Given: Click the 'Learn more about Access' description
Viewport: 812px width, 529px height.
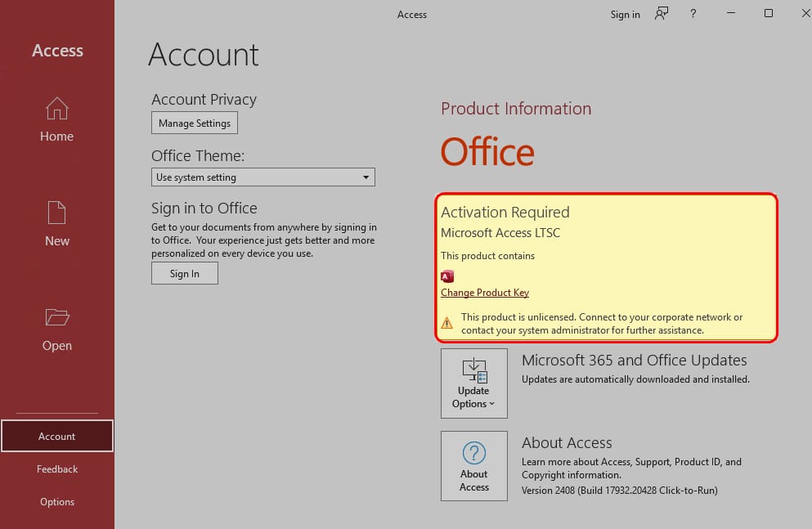Looking at the screenshot, I should tap(631, 468).
